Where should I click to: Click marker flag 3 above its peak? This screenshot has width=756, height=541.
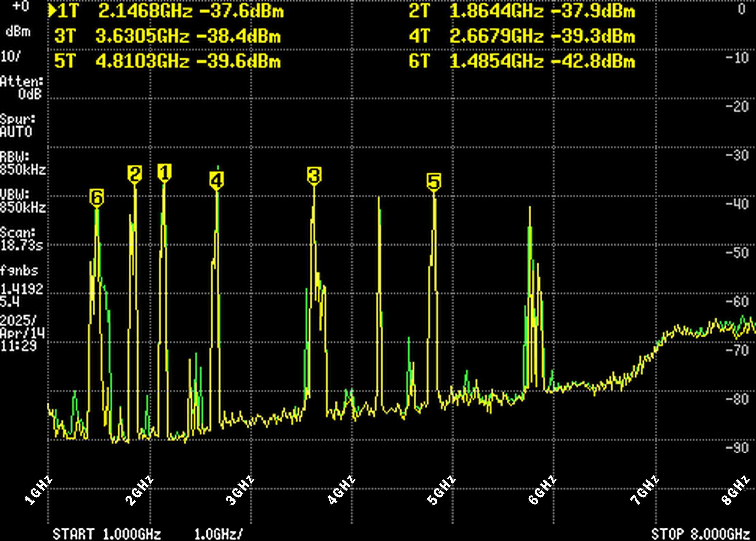pyautogui.click(x=313, y=174)
